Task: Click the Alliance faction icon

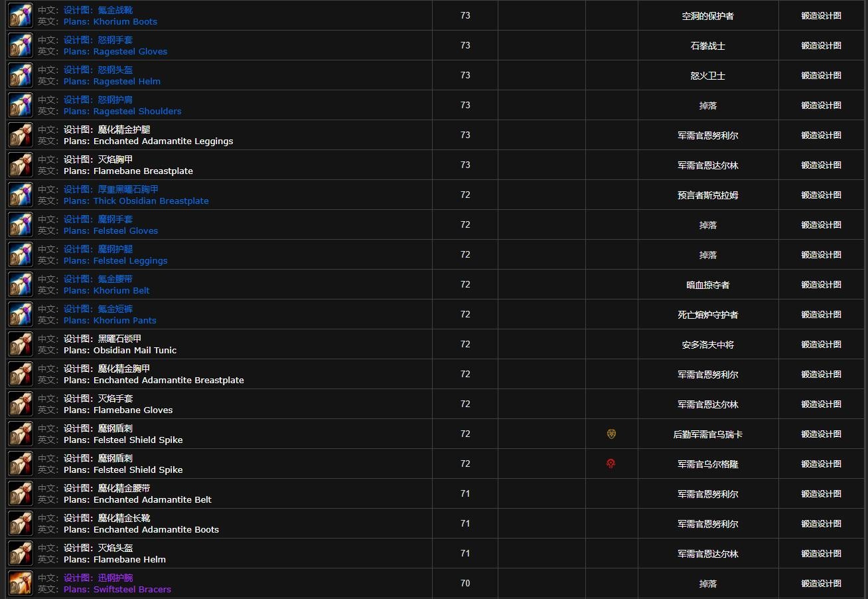Action: coord(611,434)
